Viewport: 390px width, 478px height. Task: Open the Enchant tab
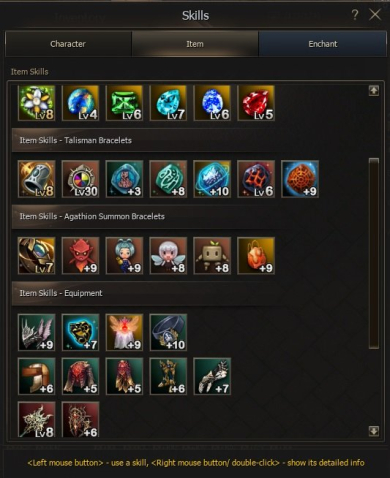tap(323, 44)
